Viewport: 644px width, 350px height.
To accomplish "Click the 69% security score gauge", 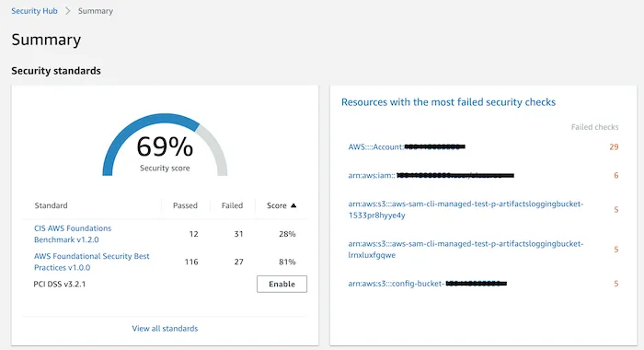I will pyautogui.click(x=165, y=145).
